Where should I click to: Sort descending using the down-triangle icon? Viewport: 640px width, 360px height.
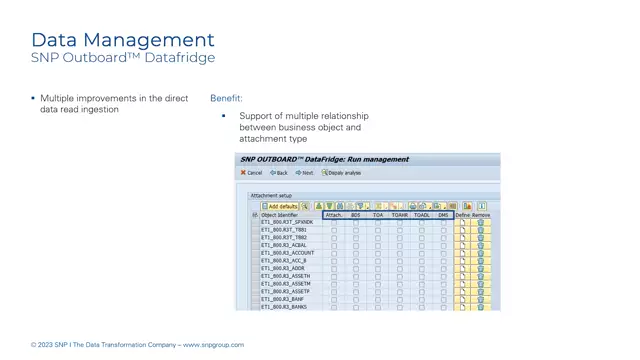point(329,206)
